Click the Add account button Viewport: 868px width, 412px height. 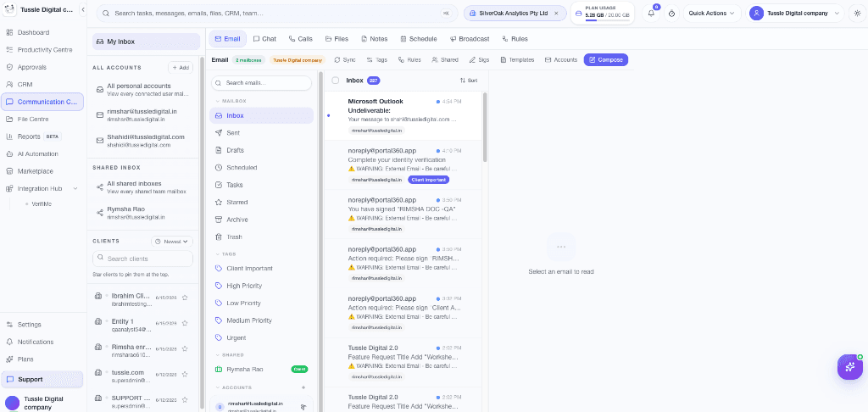(x=181, y=68)
